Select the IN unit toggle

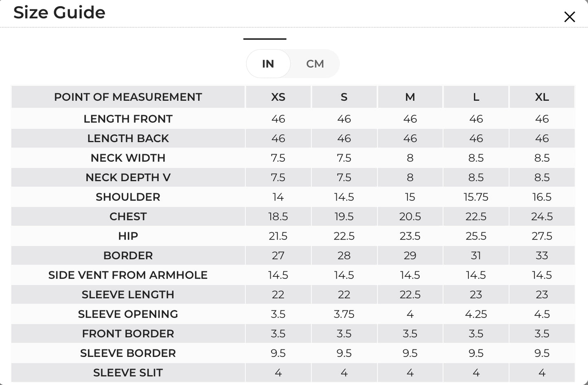(268, 64)
